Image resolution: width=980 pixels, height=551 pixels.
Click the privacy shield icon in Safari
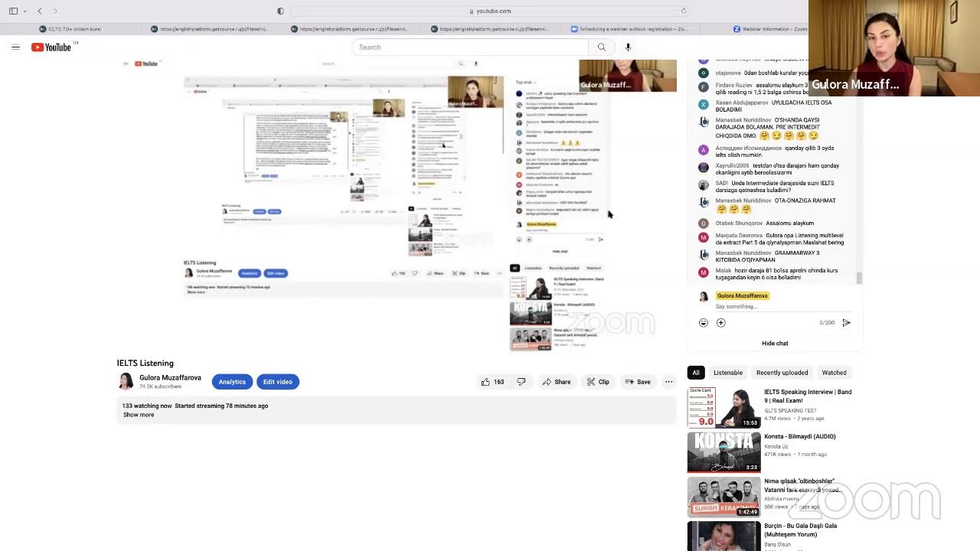click(x=280, y=11)
